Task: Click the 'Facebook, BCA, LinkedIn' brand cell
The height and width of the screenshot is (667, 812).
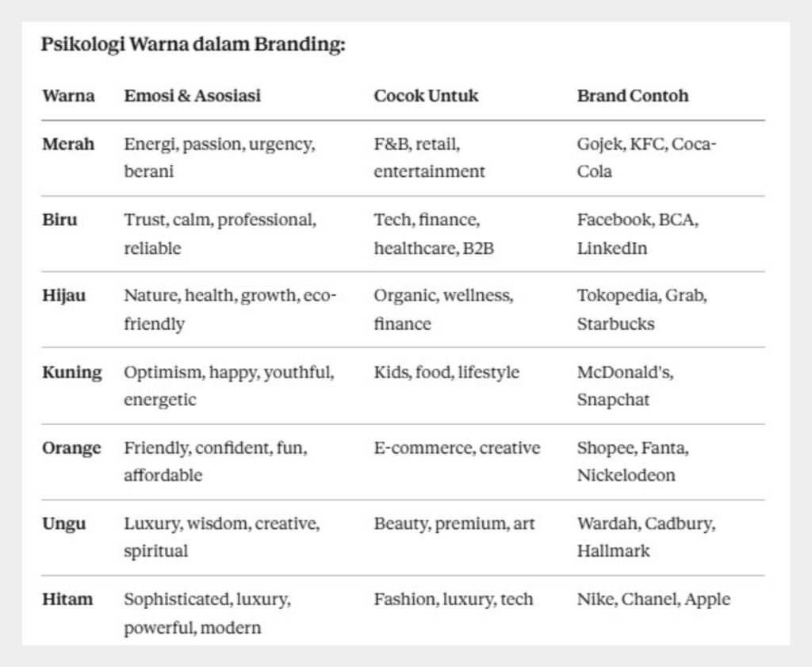Action: 637,234
